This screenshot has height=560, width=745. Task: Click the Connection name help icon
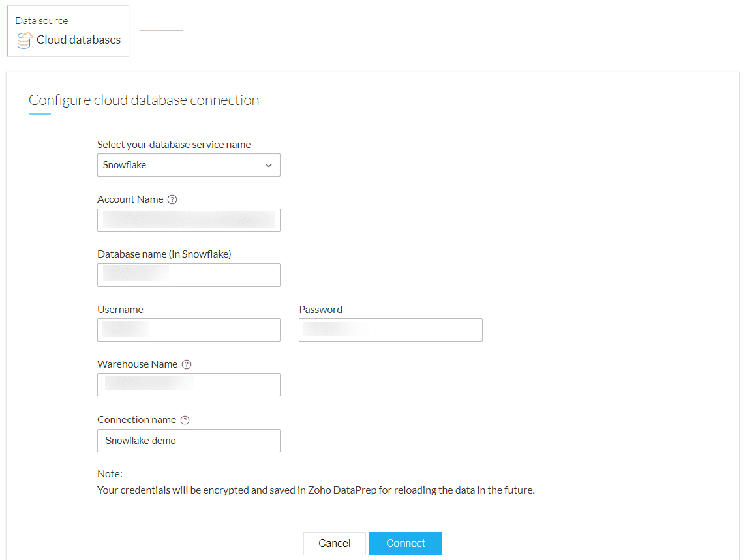[185, 420]
